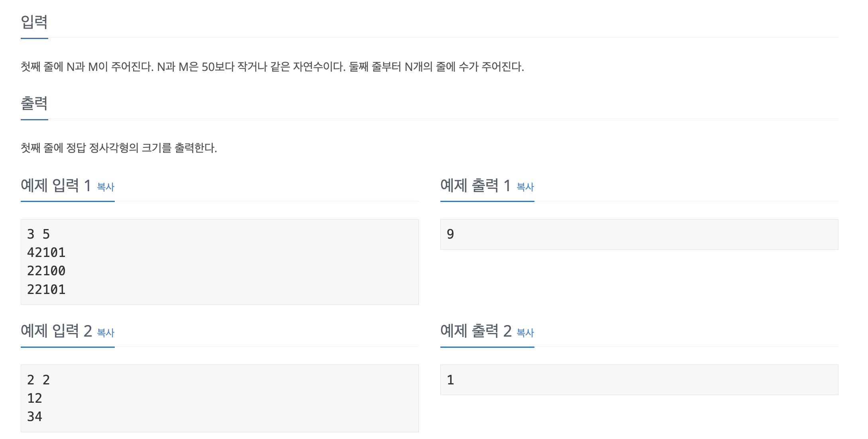
Task: Copy example output 2 via 복사 link
Action: 525,333
